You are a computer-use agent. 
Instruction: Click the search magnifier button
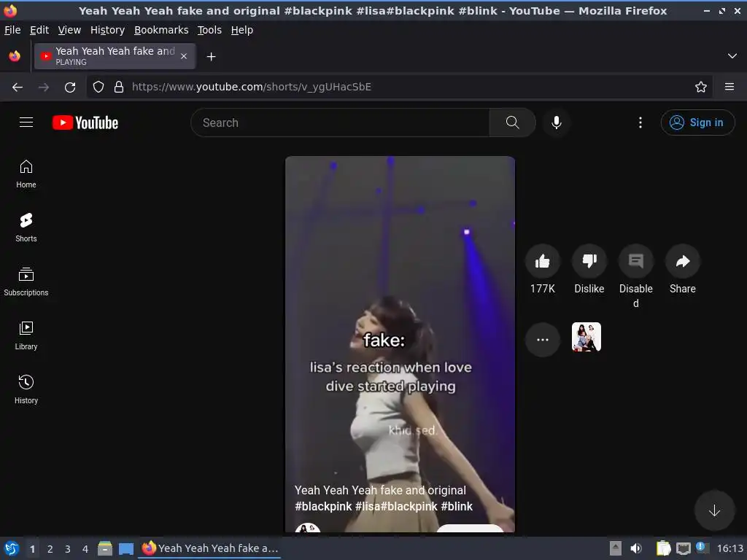click(x=512, y=122)
